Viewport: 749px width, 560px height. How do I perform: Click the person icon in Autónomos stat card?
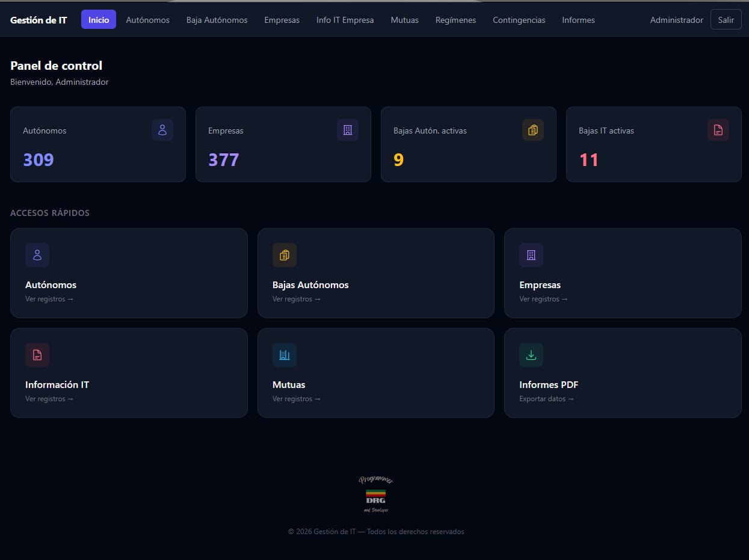pos(162,130)
